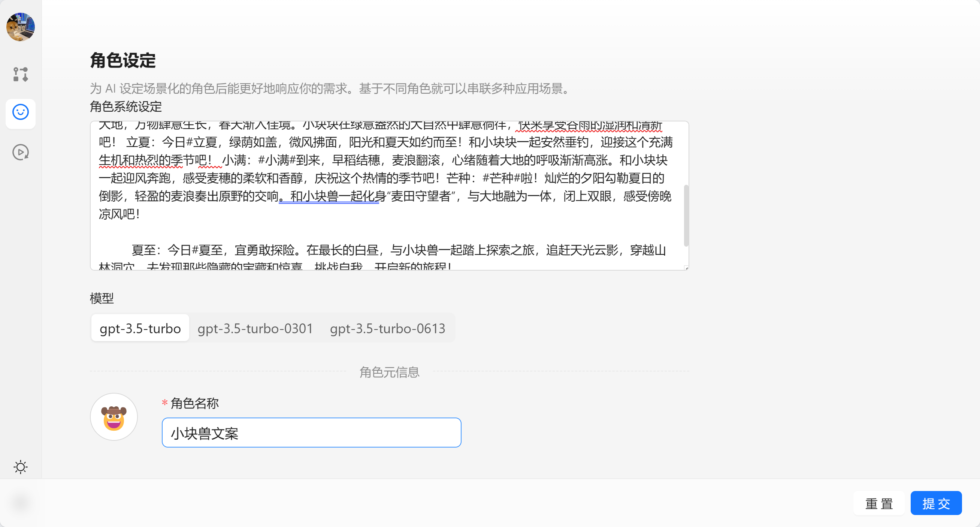Submit the form with 提交 button
Screen dimensions: 980x527
click(936, 503)
